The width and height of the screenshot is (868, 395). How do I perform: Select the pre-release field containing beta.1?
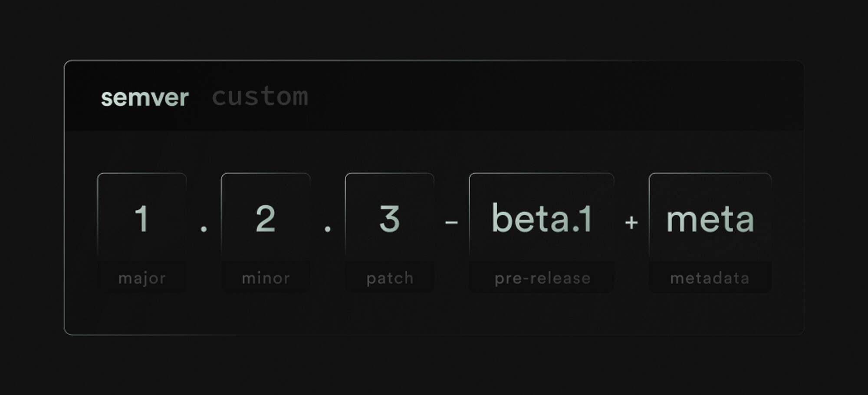pos(541,218)
